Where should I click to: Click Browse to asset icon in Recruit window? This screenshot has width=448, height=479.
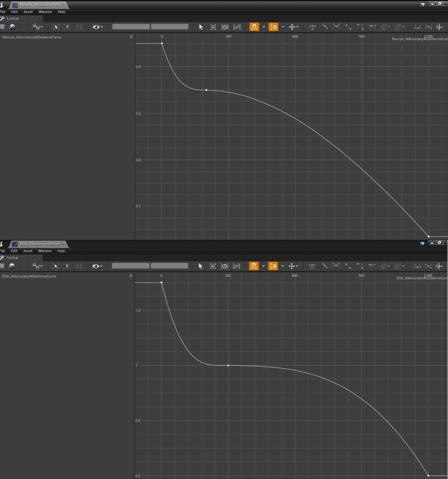click(12, 27)
